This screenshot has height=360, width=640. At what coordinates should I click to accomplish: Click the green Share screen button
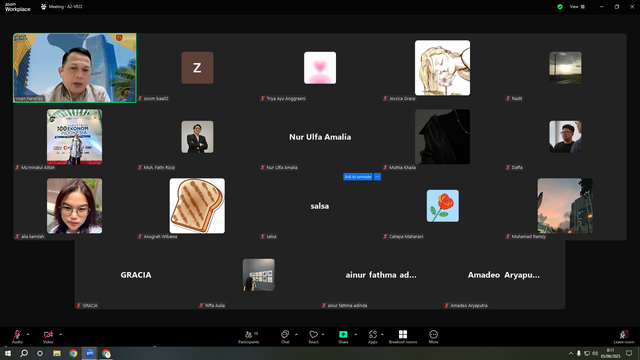pos(343,337)
